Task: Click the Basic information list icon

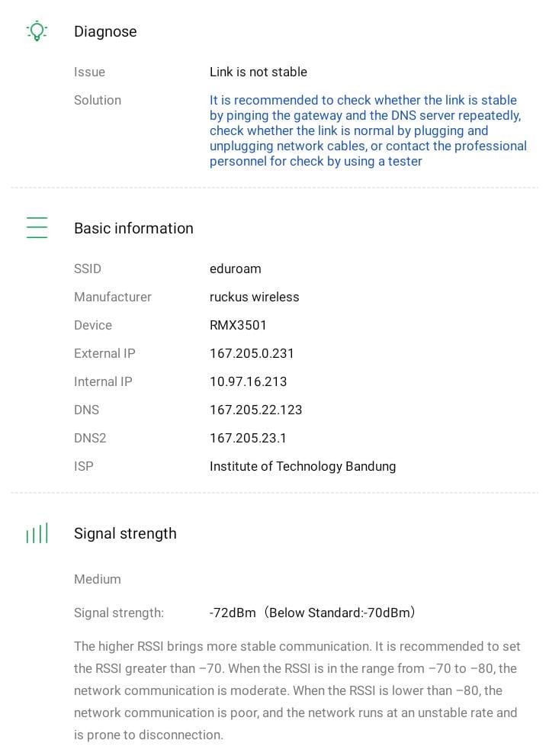Action: (37, 228)
